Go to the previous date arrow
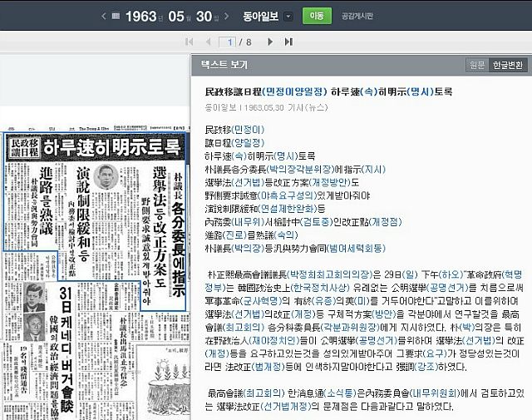The height and width of the screenshot is (420, 532). pos(104,16)
